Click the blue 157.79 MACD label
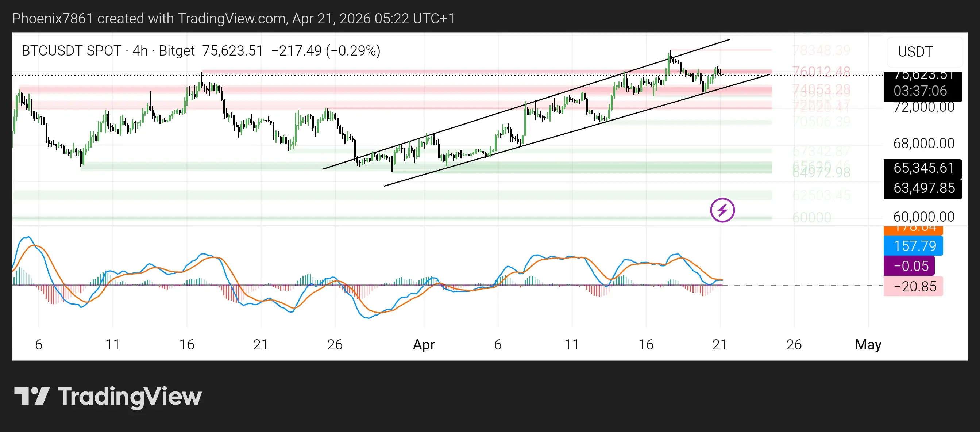 point(914,246)
